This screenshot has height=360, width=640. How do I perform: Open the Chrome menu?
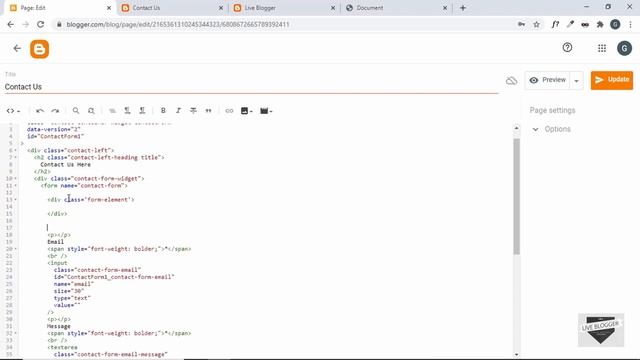pos(631,24)
